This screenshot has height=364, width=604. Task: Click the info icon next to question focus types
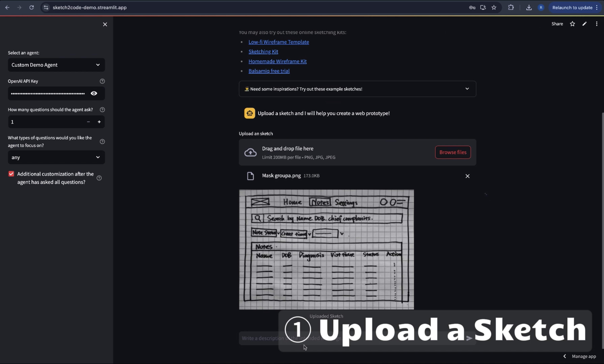point(102,141)
